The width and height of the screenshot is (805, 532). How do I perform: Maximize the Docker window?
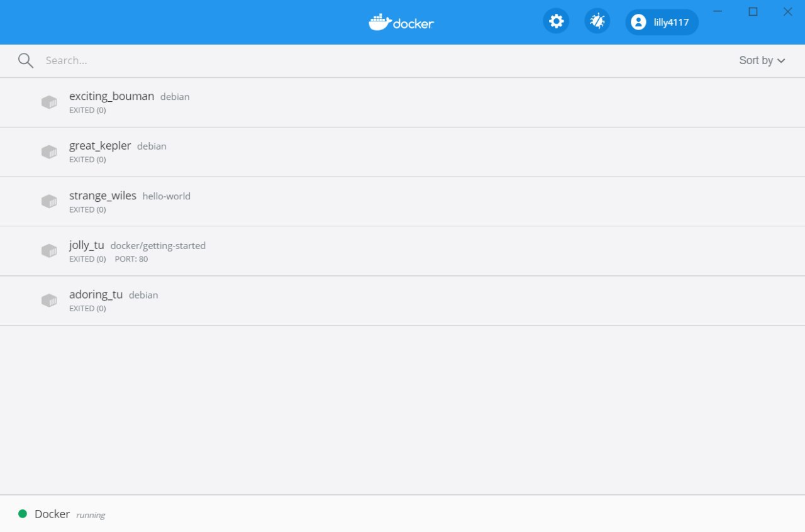click(x=753, y=11)
